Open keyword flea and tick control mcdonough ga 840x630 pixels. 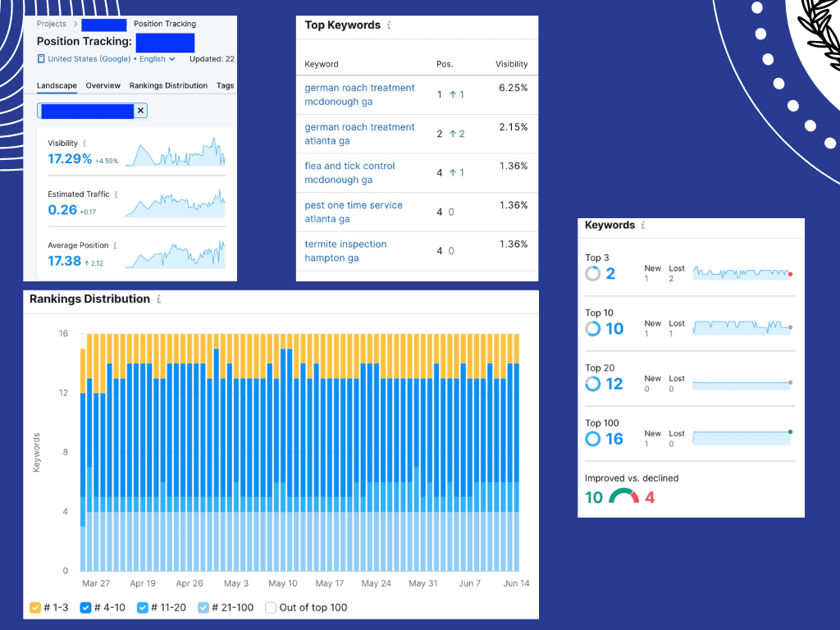click(x=349, y=173)
